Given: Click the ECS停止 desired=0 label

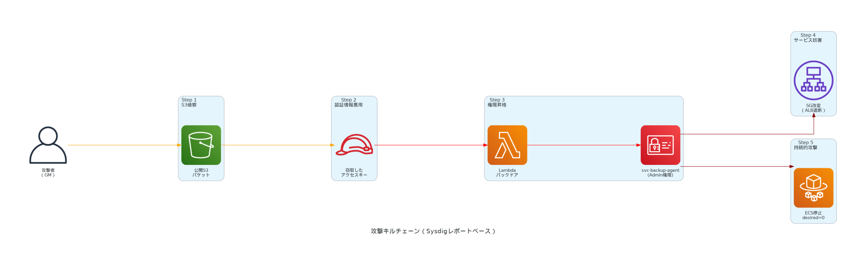Looking at the screenshot, I should click(813, 215).
